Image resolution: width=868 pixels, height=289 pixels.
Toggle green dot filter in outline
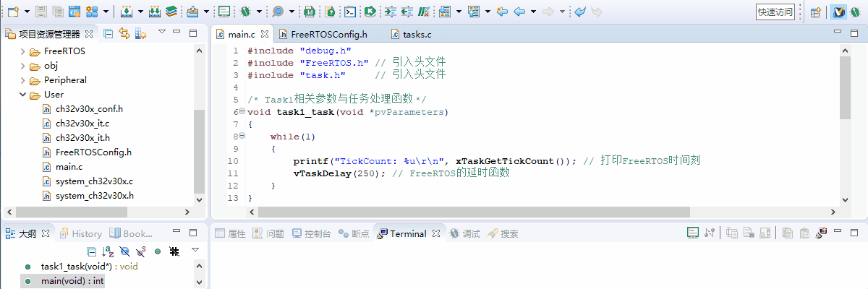[x=157, y=251]
